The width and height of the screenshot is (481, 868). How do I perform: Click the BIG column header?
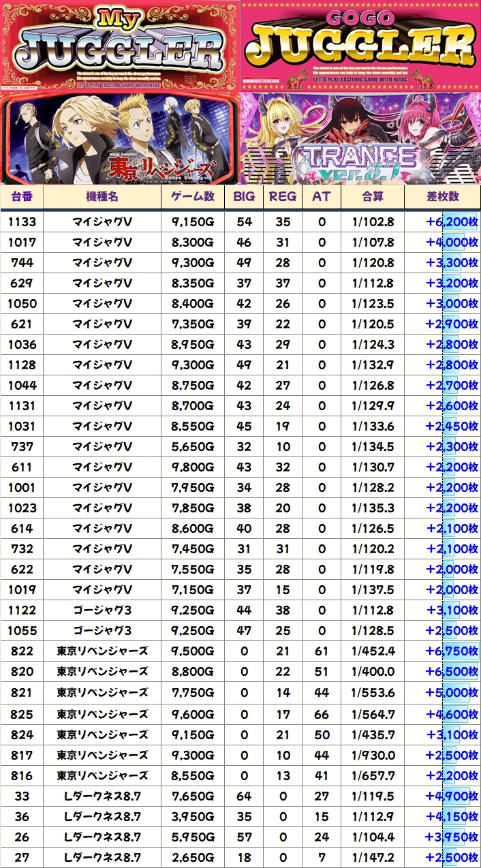[243, 197]
